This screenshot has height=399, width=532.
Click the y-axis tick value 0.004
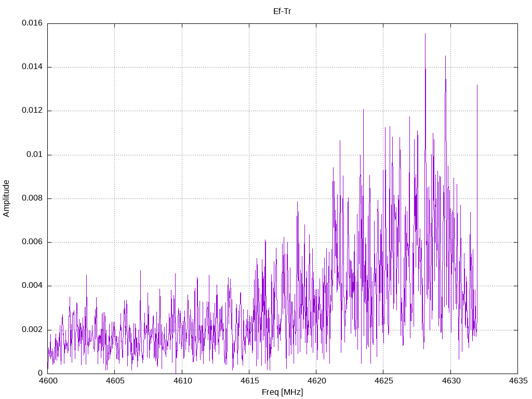(x=32, y=286)
